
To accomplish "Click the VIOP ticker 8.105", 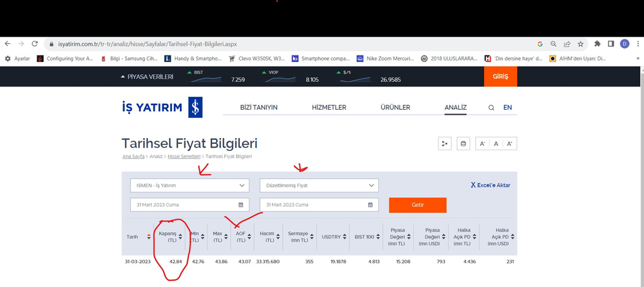I will 290,77.
